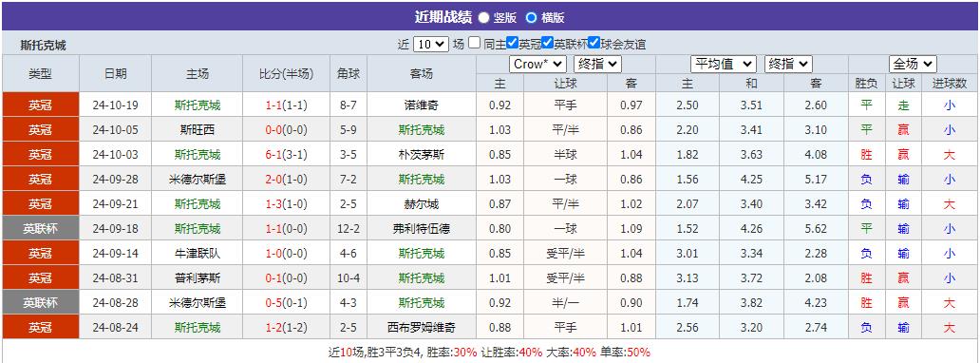The width and height of the screenshot is (980, 363).
Task: Click the 走 handicap result
Action: (903, 105)
